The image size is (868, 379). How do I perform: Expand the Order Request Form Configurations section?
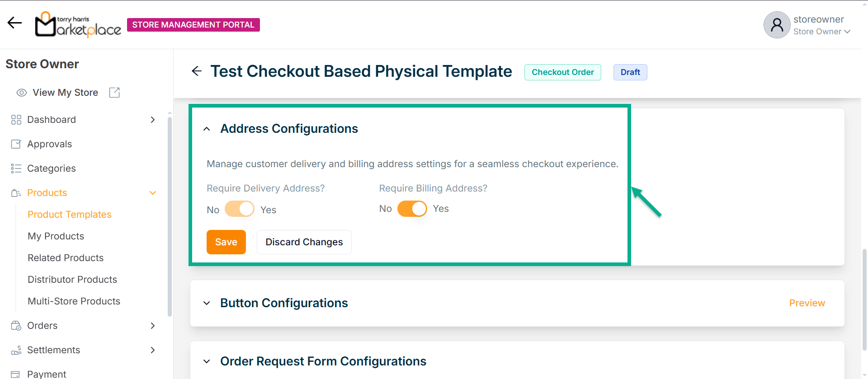207,361
